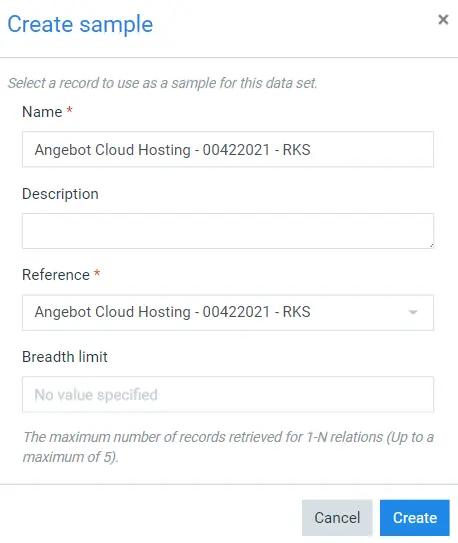Click the red asterisk beside Reference
The height and width of the screenshot is (543, 458).
point(97,273)
